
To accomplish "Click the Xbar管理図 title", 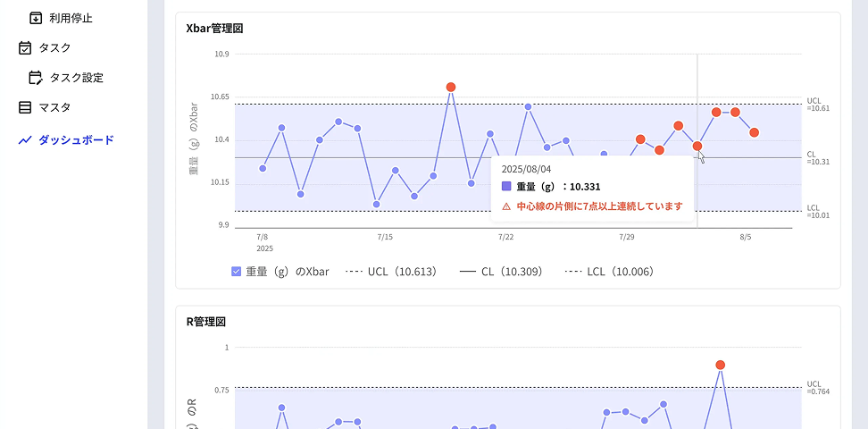I will coord(215,29).
